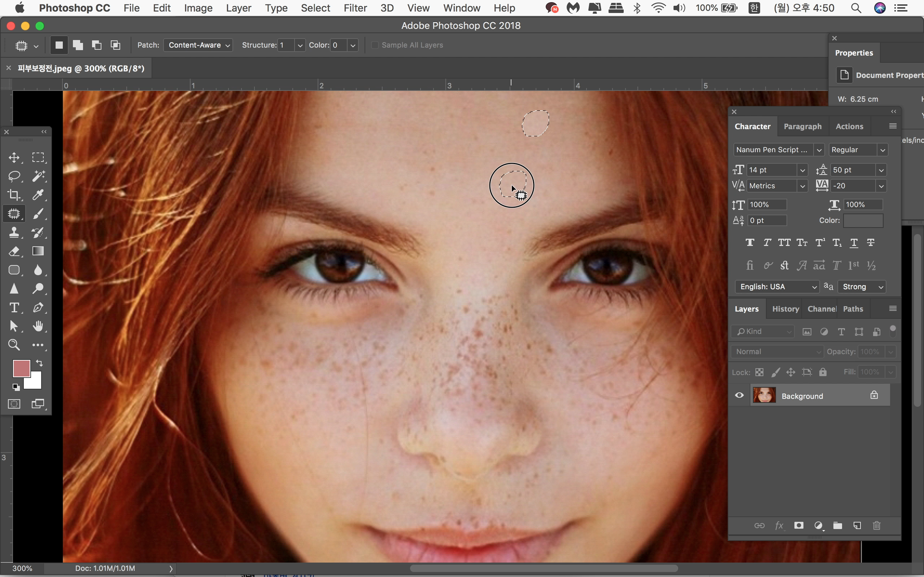Click the foreground color swatch

click(21, 368)
